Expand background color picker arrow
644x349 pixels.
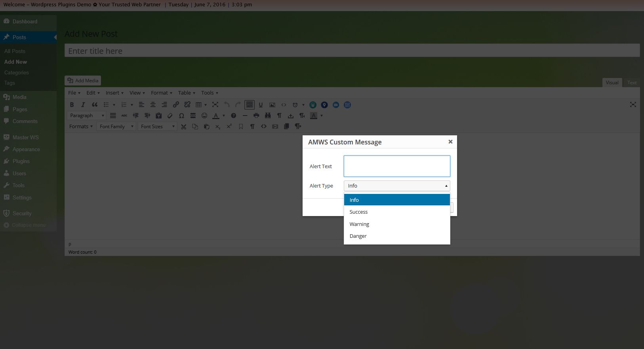point(322,116)
